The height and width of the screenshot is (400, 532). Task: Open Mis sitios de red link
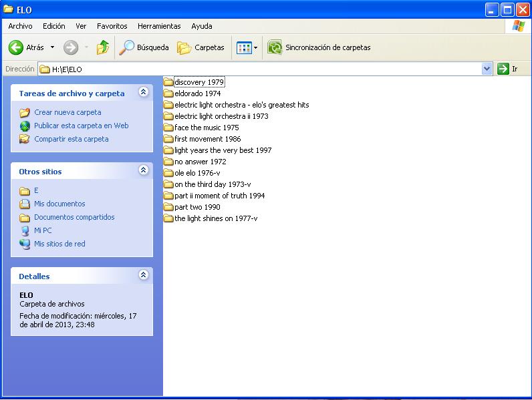click(59, 244)
